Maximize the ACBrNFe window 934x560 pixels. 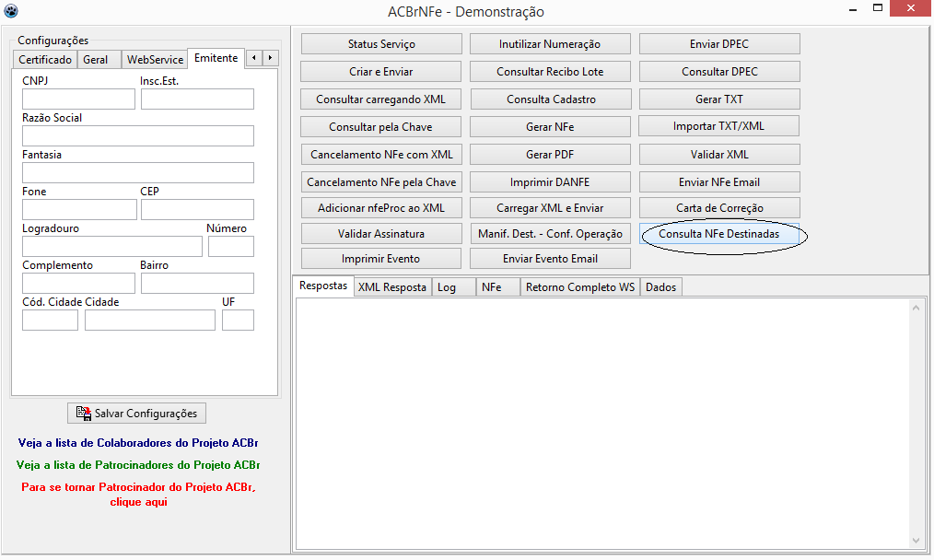point(878,8)
